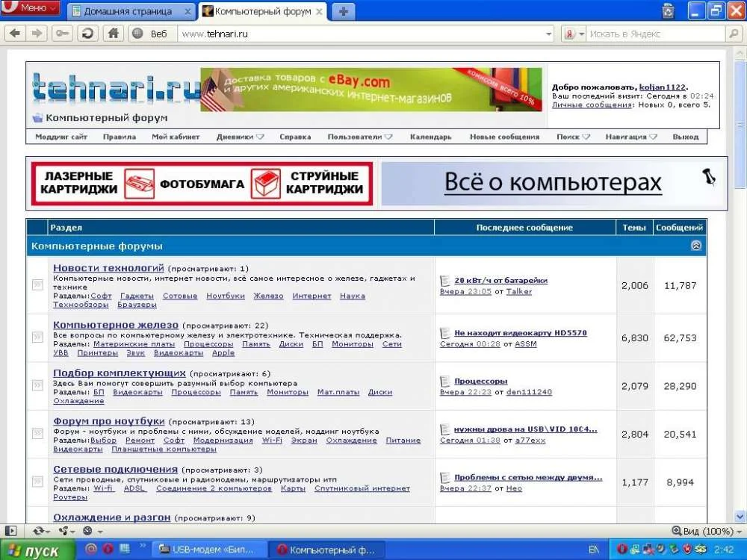Screen dimensions: 747x560
Task: Focus the Искать в Яндекс search field
Action: point(657,34)
